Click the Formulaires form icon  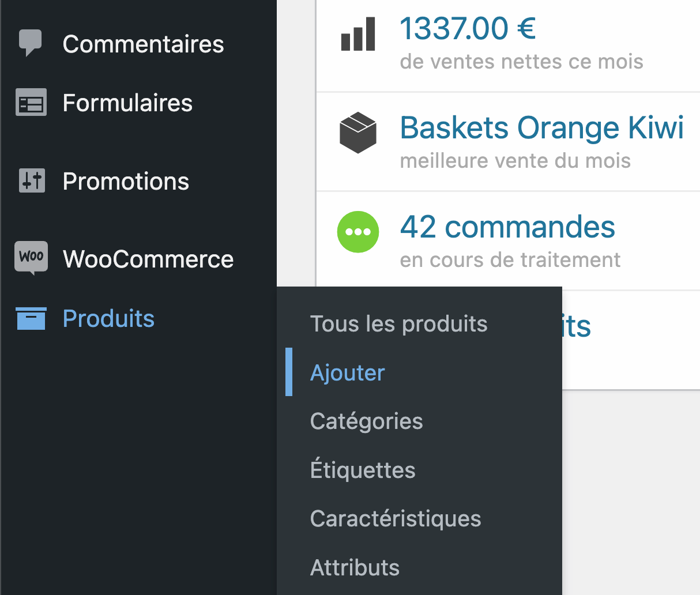tap(31, 103)
